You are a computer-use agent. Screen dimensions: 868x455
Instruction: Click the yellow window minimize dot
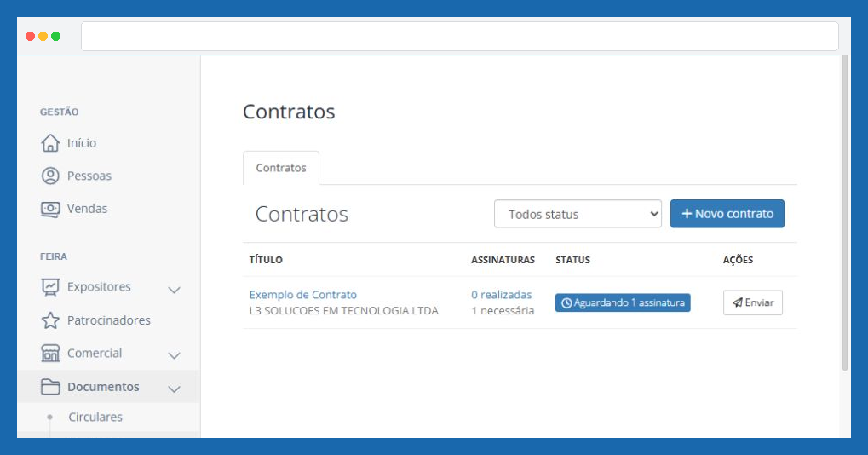[x=43, y=36]
